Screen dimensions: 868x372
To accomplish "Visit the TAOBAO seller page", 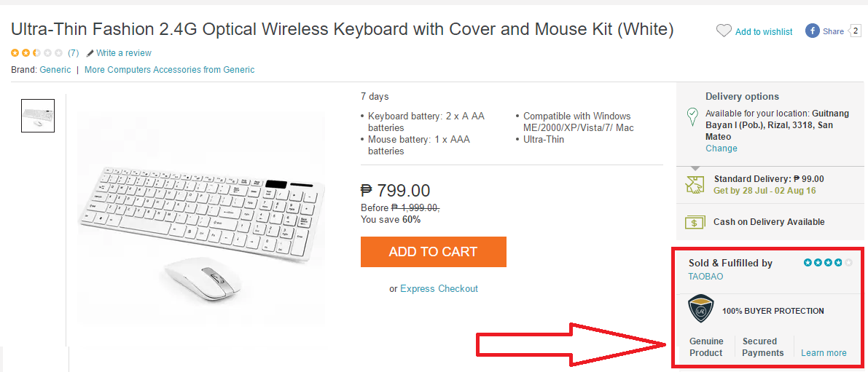I will pos(705,277).
